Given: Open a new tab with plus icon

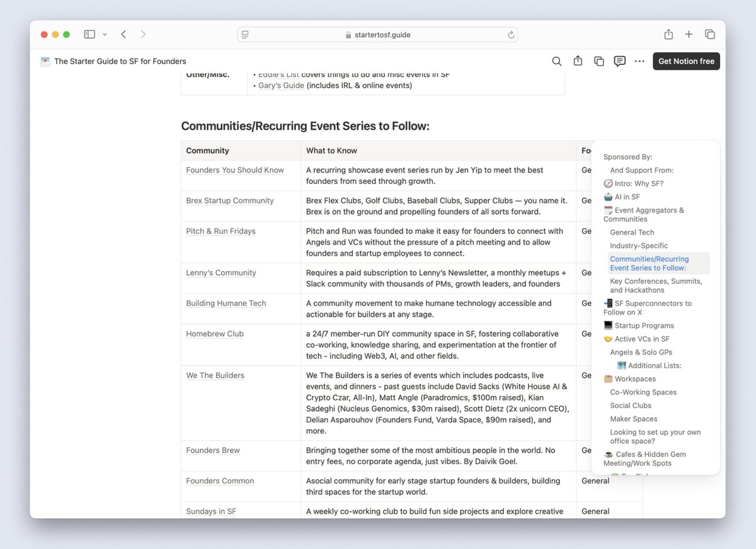Looking at the screenshot, I should (x=689, y=35).
